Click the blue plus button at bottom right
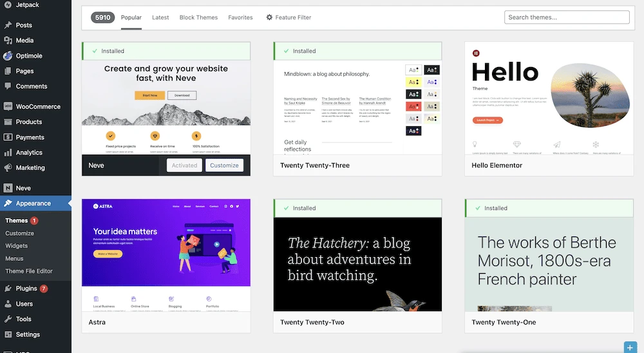The image size is (644, 353). click(x=630, y=347)
